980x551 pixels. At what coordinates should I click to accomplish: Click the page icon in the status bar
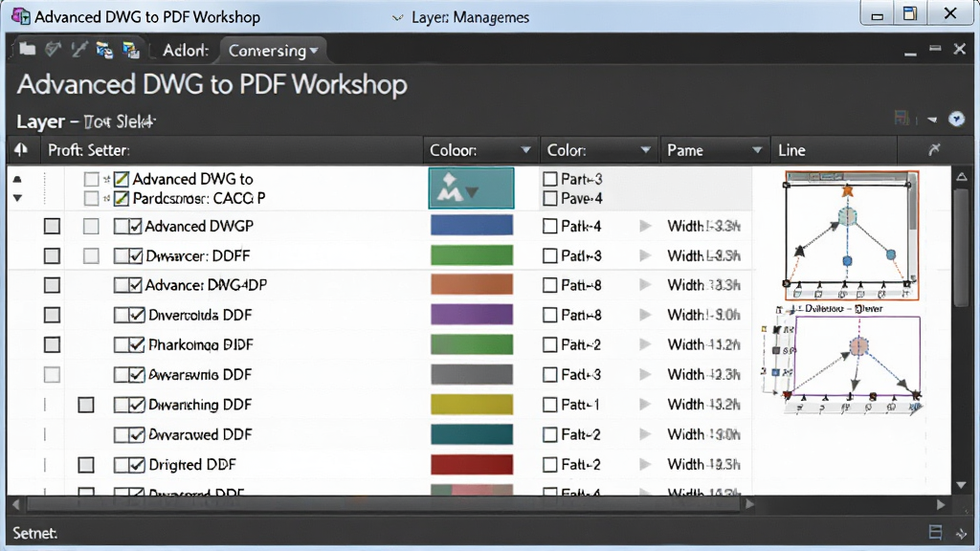[x=935, y=532]
